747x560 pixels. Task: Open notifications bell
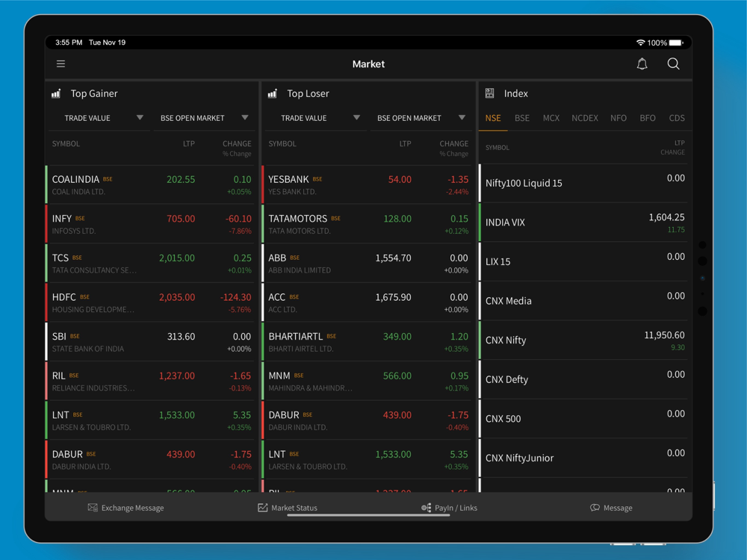point(642,64)
